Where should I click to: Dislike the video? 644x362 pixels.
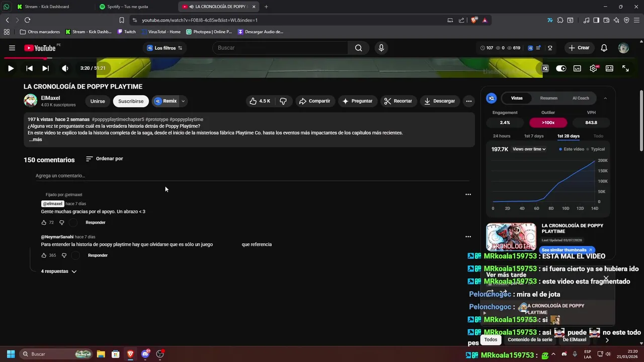tap(283, 101)
